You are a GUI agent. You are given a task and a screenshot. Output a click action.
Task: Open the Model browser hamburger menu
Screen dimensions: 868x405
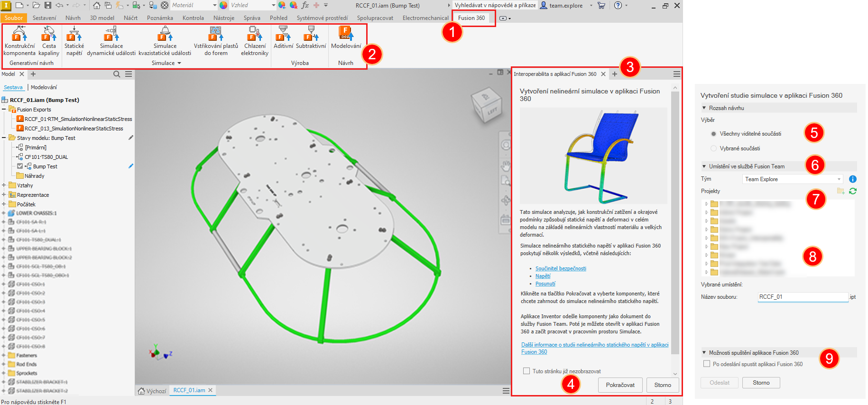129,74
